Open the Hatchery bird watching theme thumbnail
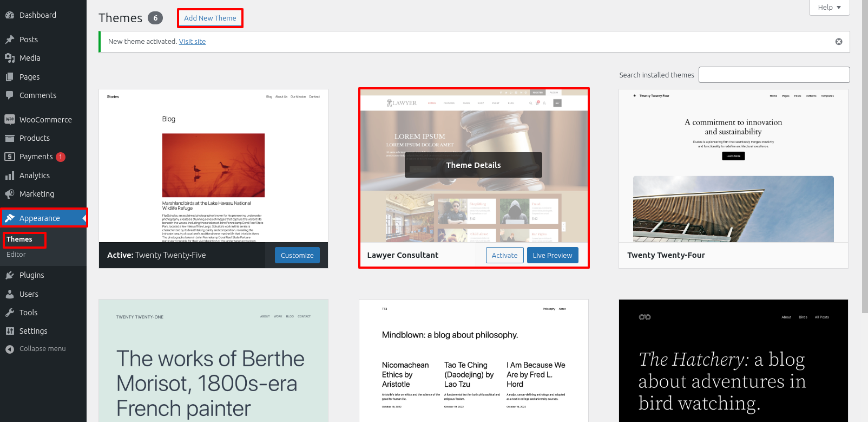Screen dimensions: 868x422 click(733, 361)
